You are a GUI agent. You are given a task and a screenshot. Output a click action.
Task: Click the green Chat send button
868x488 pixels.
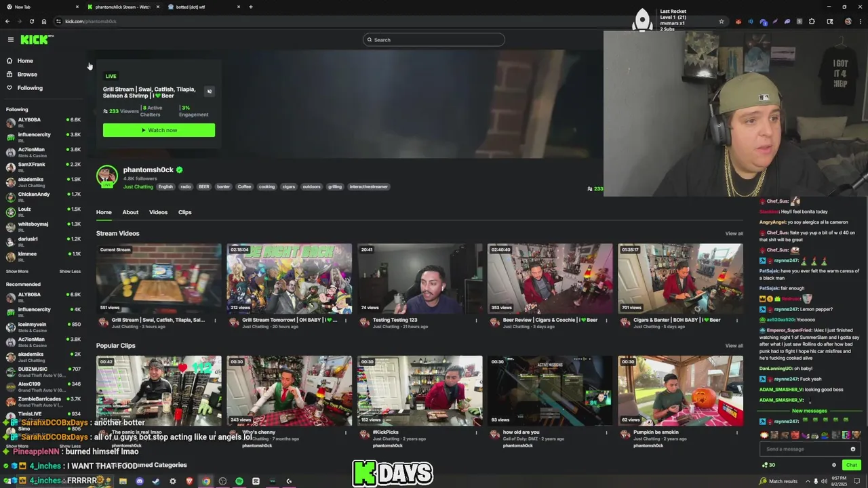coord(852,465)
